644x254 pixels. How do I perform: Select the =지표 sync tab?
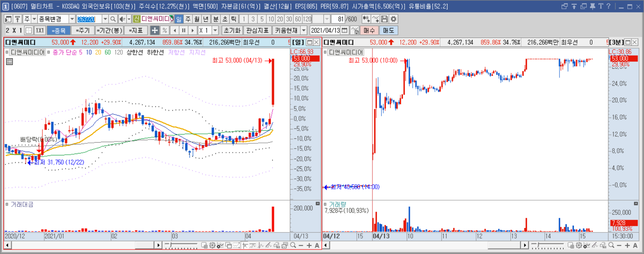[136, 30]
